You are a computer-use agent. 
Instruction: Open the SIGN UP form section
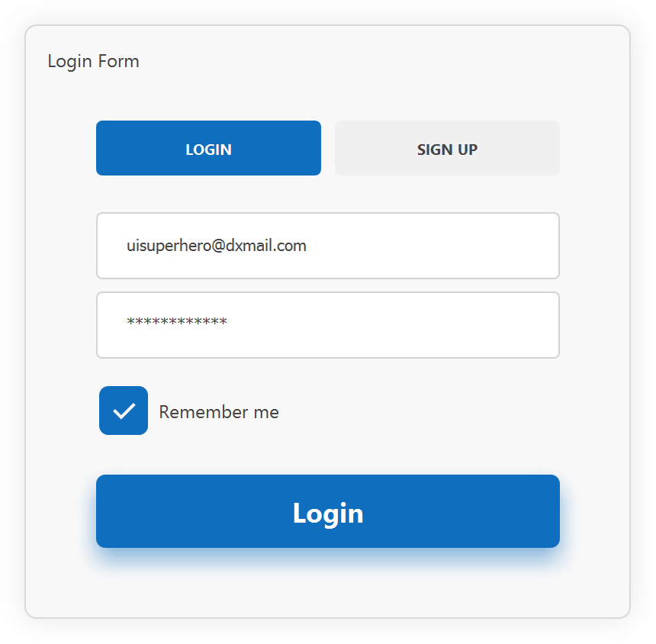(x=447, y=148)
